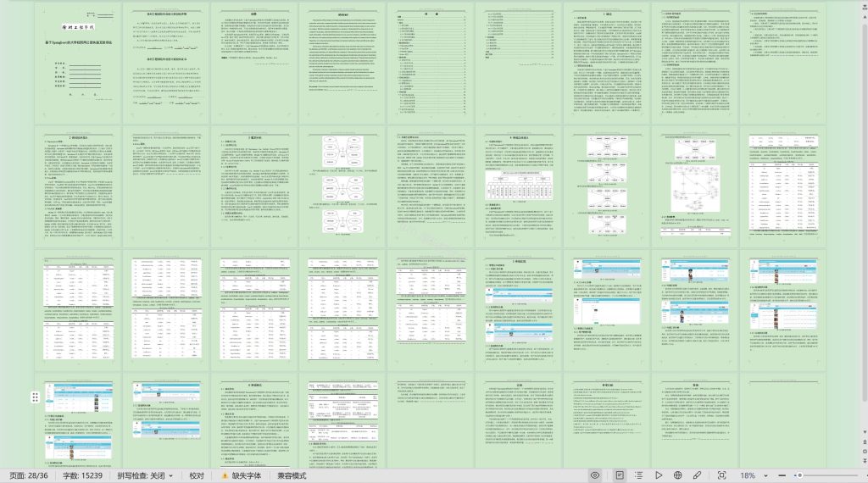Viewport: 868px width, 483px height.
Task: Open the 校对 proofreading button
Action: [x=197, y=475]
